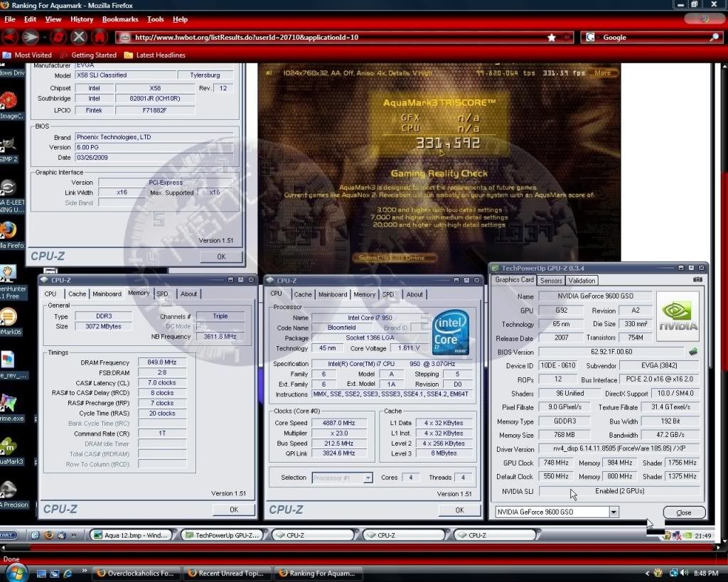This screenshot has height=582, width=728.
Task: Go to the home page via the Home icon
Action: [x=99, y=37]
